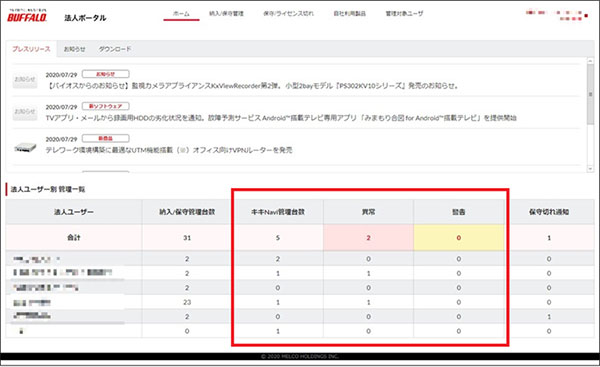Open the blurred user account area

click(557, 15)
